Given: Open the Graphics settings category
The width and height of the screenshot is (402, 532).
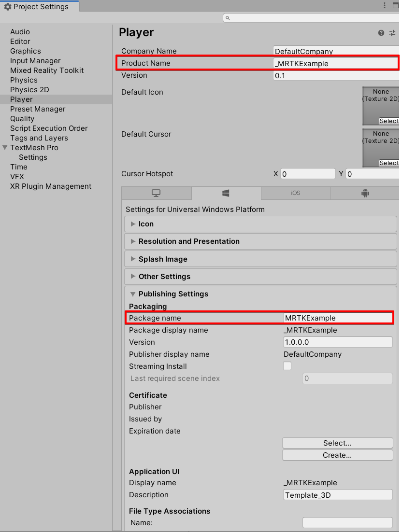Looking at the screenshot, I should point(26,51).
